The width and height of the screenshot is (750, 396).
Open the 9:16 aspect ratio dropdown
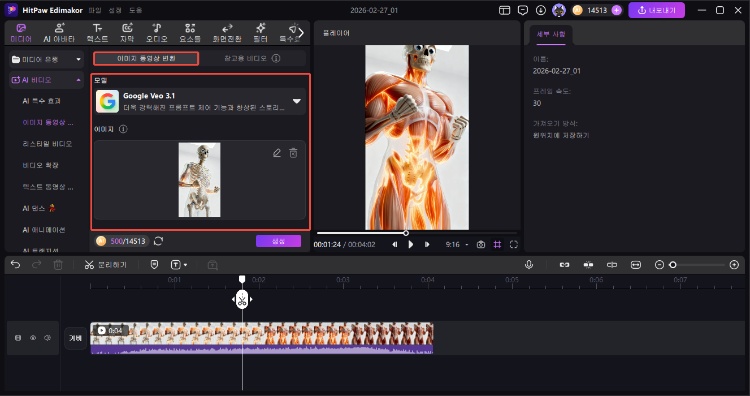(x=457, y=244)
